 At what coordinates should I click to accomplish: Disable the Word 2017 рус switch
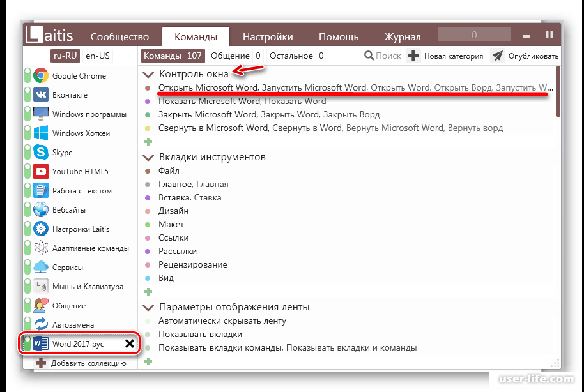point(27,343)
